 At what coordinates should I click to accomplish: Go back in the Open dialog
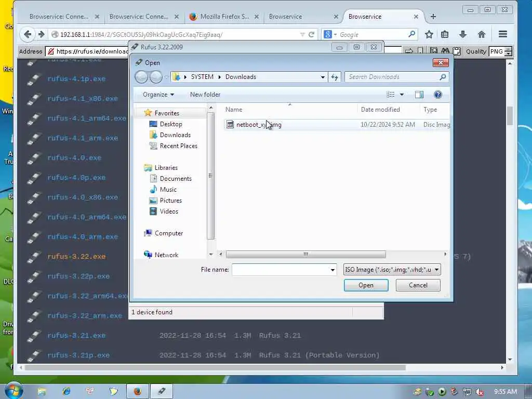point(141,77)
